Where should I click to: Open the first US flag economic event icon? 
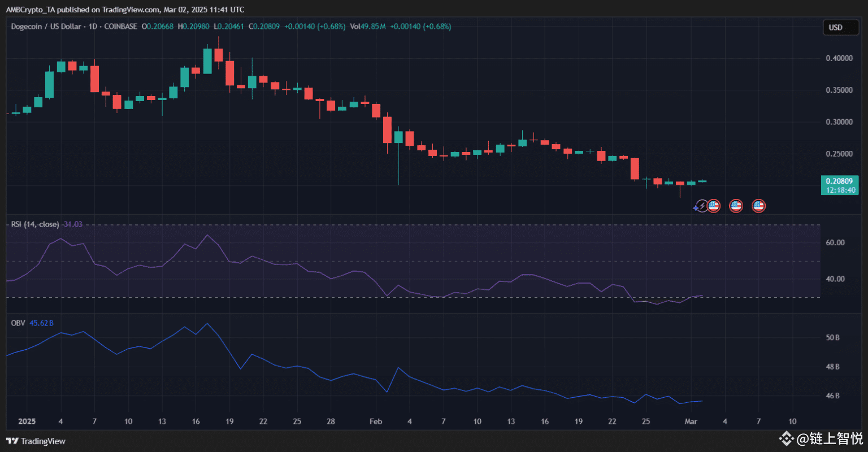pyautogui.click(x=714, y=206)
